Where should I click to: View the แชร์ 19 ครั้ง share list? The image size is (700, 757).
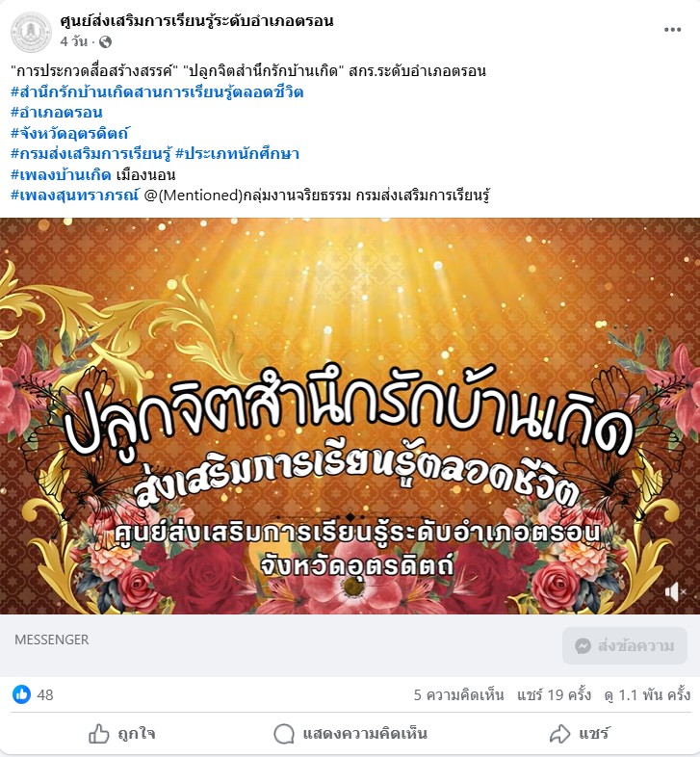pyautogui.click(x=555, y=695)
